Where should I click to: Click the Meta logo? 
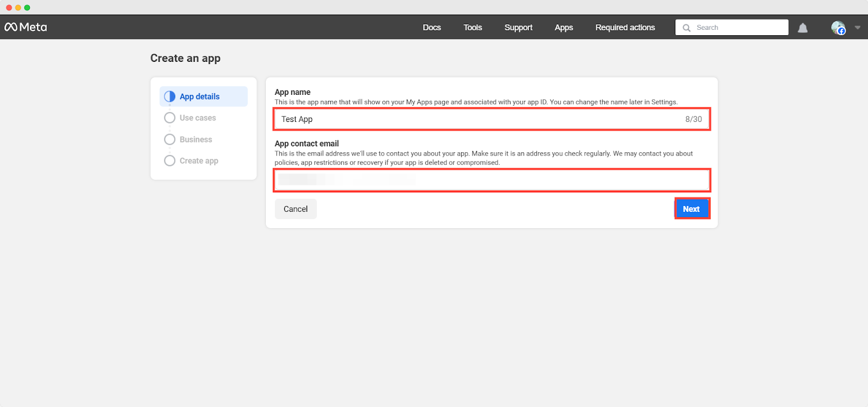click(x=25, y=27)
